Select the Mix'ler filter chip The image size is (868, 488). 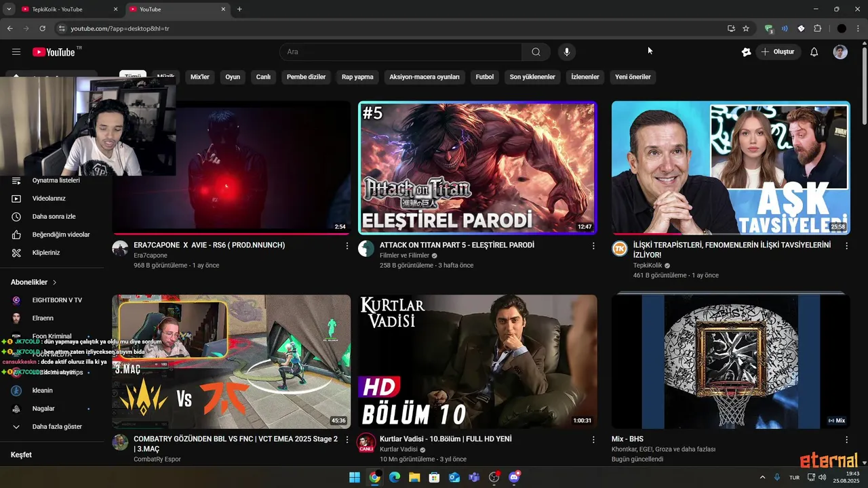pos(200,77)
